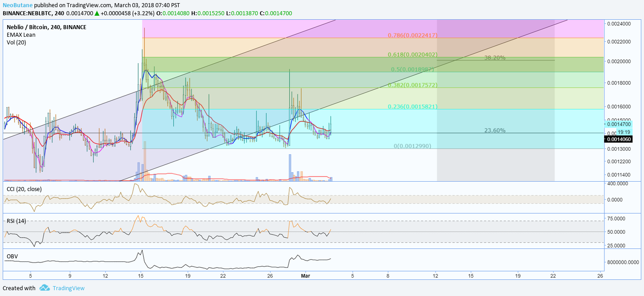Click the 19:19 candle countdown label

[624, 132]
